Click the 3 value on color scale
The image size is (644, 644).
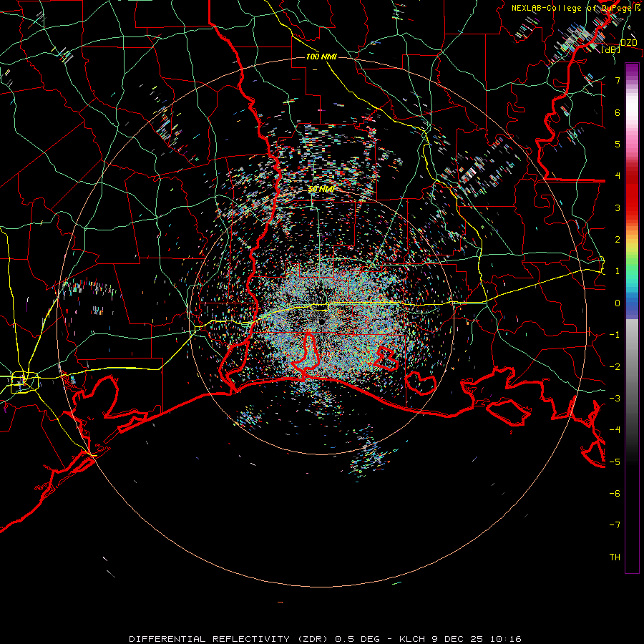[x=618, y=208]
